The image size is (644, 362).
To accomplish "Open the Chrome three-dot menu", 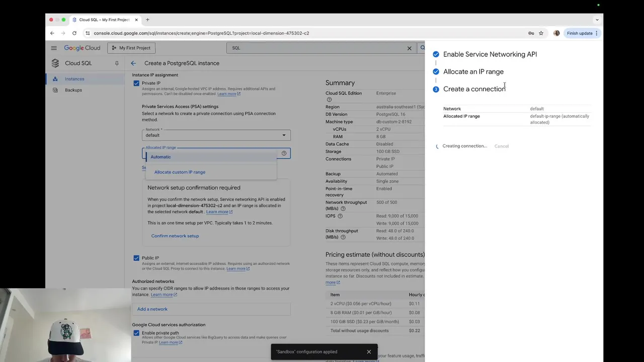I will pos(597,33).
